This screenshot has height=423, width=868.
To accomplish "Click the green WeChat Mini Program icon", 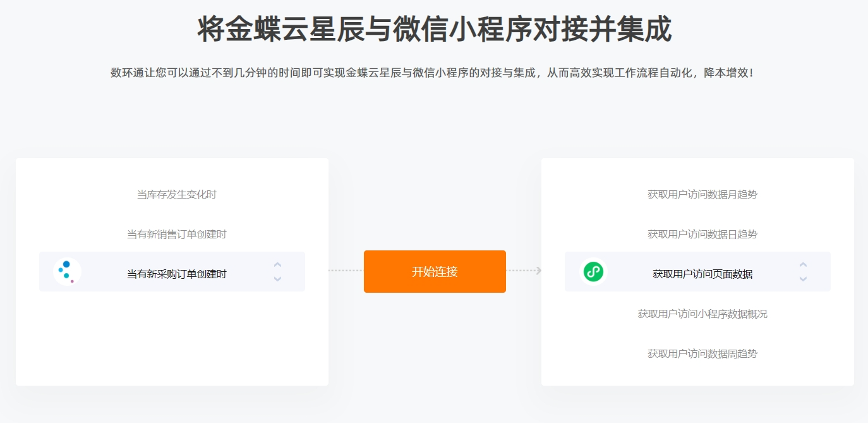I will coord(593,272).
